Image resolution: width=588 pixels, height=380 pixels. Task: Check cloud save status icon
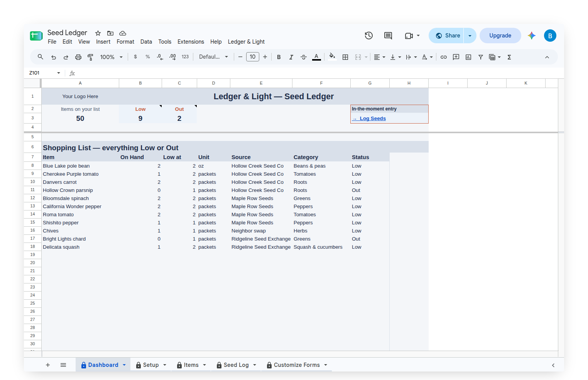[x=123, y=33]
